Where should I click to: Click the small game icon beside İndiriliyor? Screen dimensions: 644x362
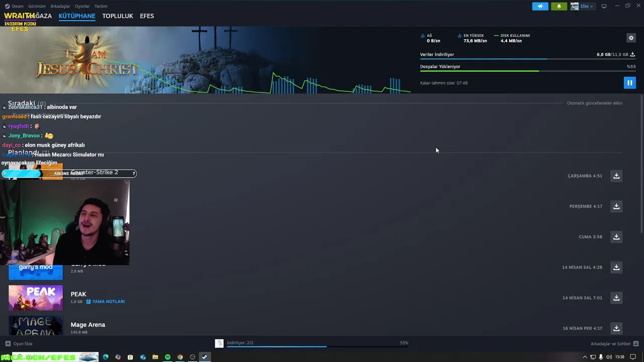(219, 343)
